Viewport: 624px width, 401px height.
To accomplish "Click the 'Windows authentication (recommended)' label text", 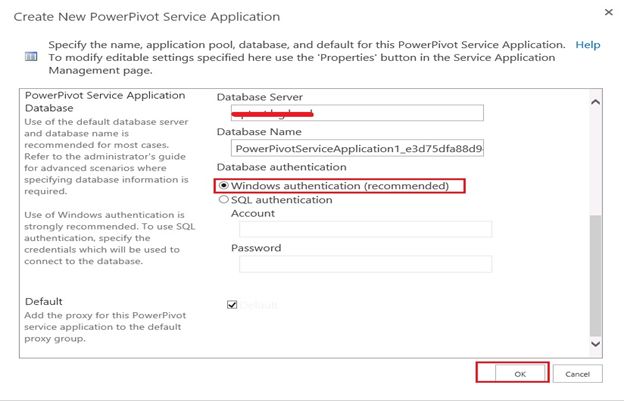I will pos(347,186).
